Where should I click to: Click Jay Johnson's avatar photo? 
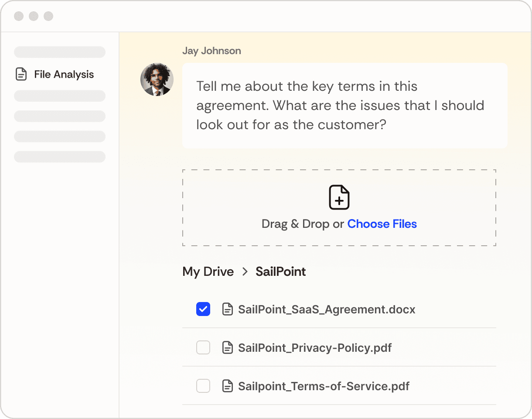[x=157, y=79]
